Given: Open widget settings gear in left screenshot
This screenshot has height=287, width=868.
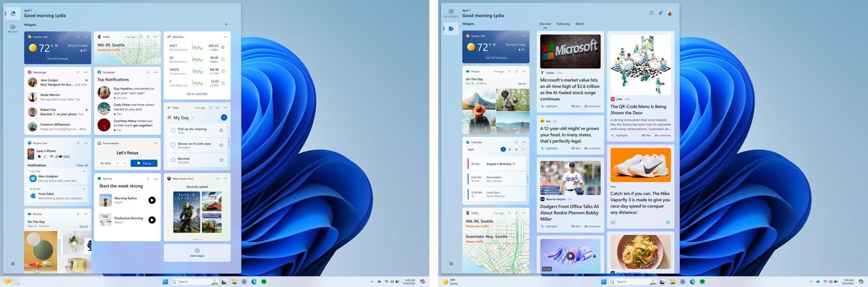Looking at the screenshot, I should click(13, 264).
